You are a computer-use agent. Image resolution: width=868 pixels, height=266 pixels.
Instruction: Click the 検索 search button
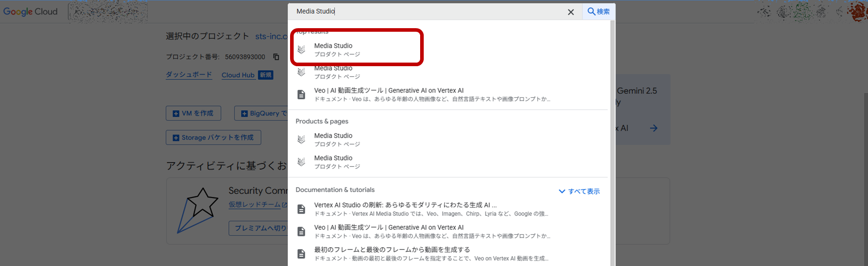pos(598,12)
